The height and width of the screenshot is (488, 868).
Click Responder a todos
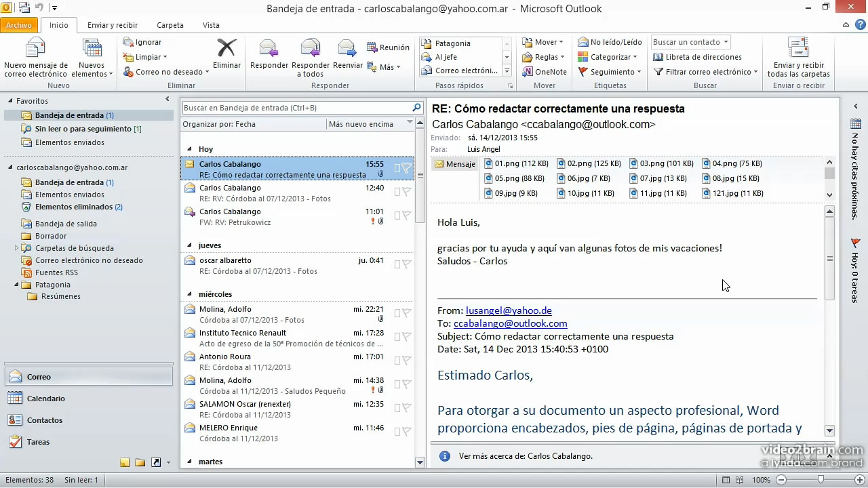(x=311, y=58)
